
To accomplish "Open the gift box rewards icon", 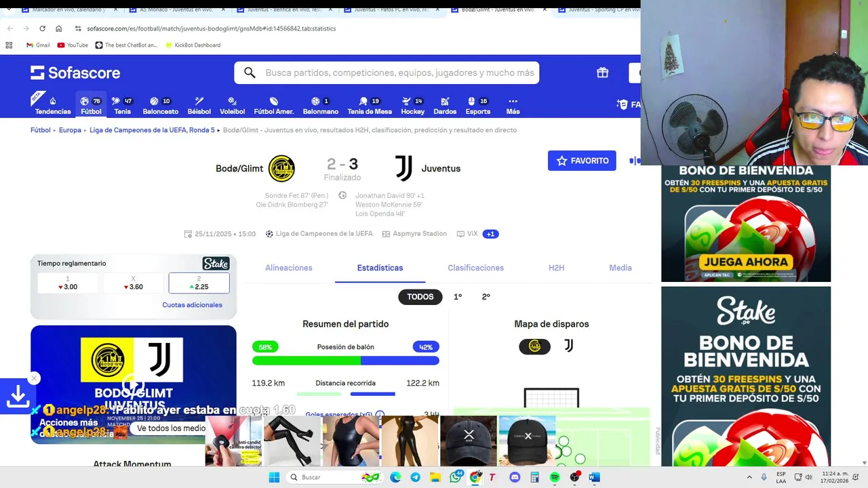I will [602, 73].
